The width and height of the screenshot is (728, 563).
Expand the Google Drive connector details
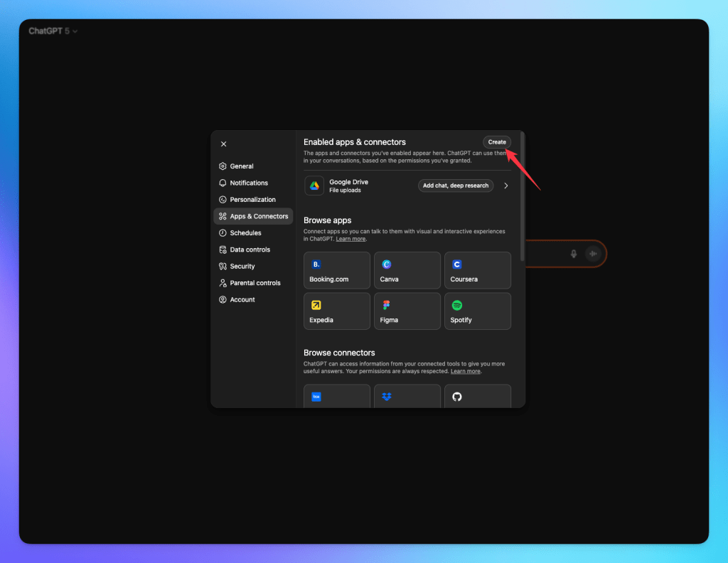[506, 186]
